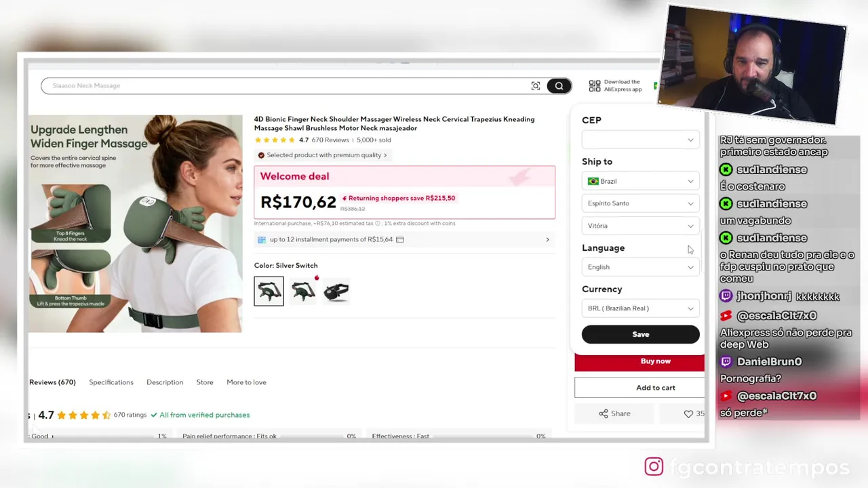The width and height of the screenshot is (868, 488).
Task: Select the first Silver Switch color thumbnail
Action: pos(269,291)
